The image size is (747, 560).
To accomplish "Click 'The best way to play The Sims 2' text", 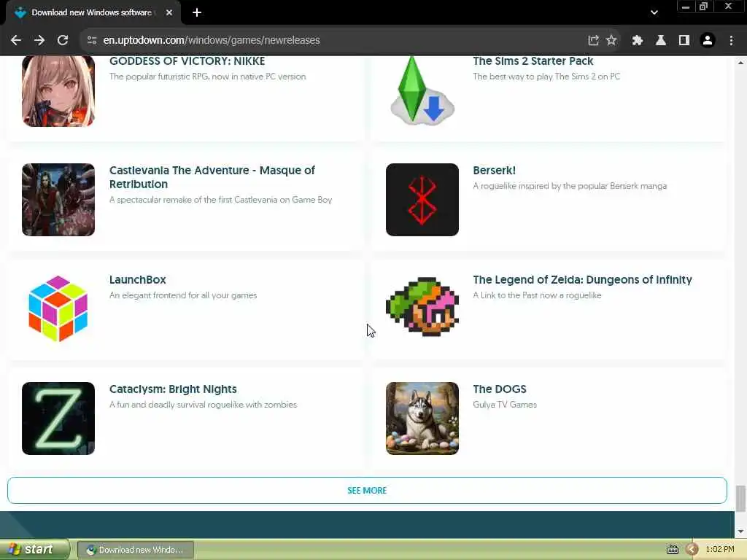I will pyautogui.click(x=546, y=76).
